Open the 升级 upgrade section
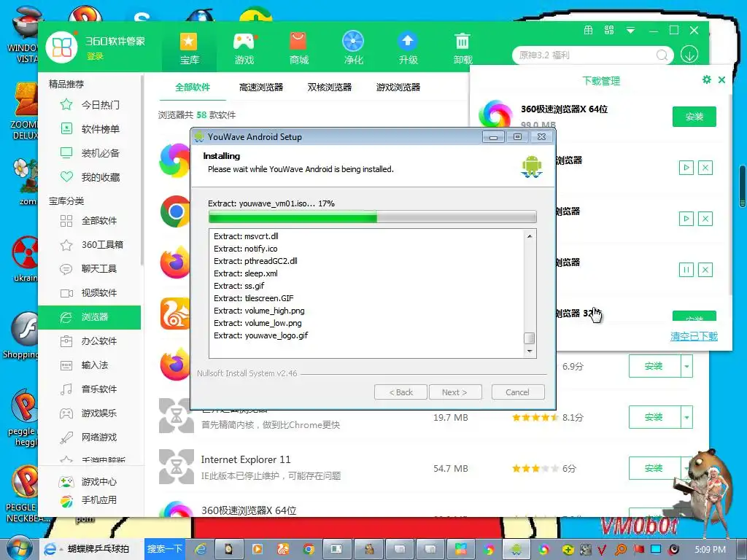 coord(408,49)
